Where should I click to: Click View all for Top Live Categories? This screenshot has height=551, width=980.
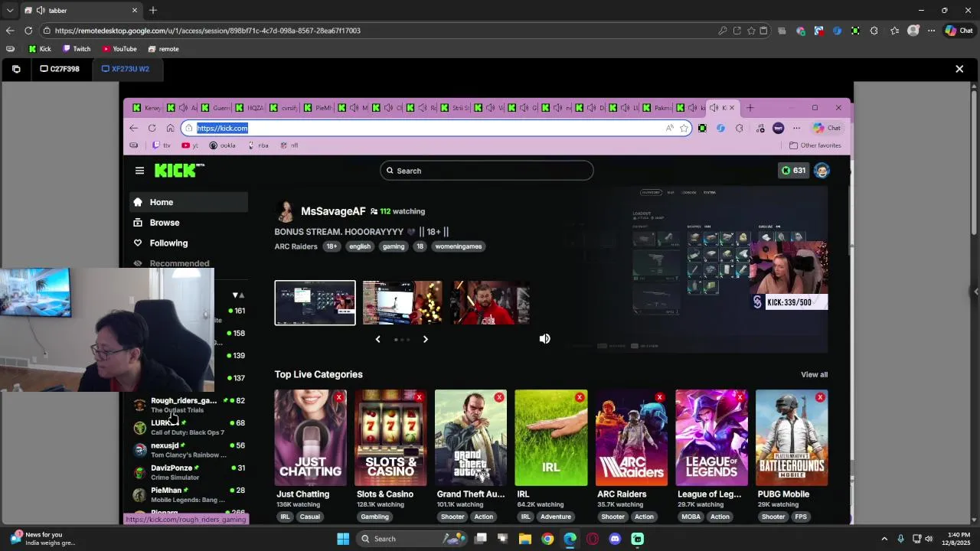click(814, 375)
